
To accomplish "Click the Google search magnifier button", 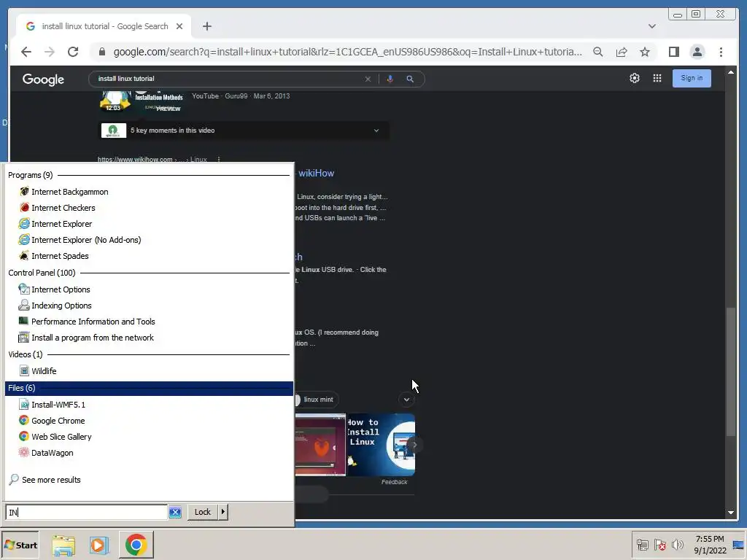I will (410, 79).
